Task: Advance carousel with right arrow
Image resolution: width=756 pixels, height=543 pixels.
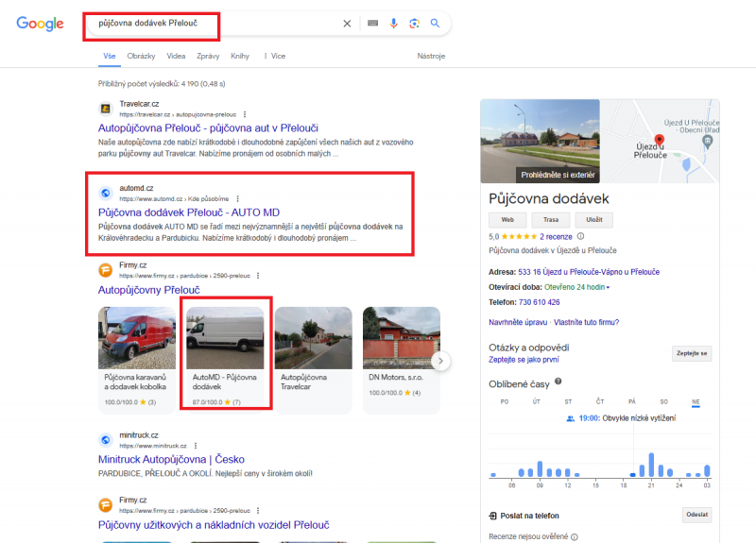Action: pos(440,361)
